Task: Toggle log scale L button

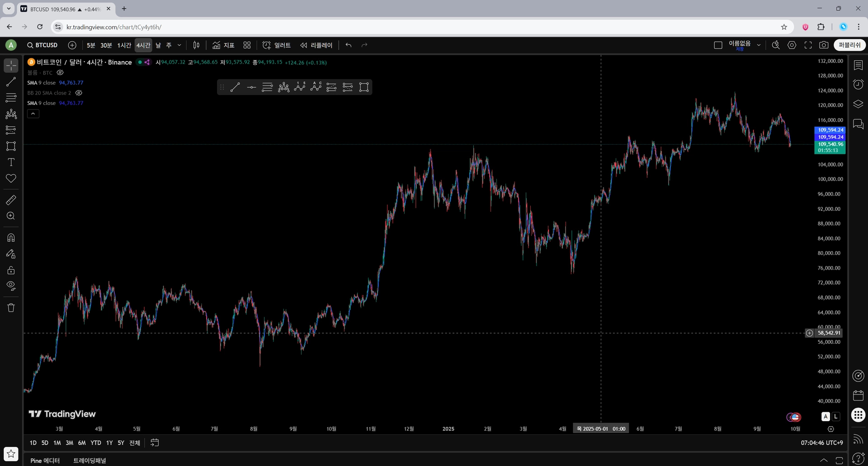Action: click(836, 416)
